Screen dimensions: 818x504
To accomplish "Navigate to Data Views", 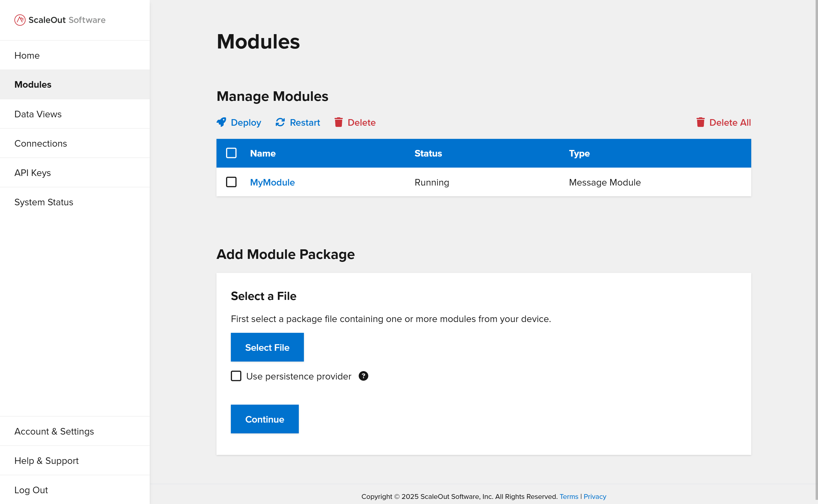I will tap(75, 114).
